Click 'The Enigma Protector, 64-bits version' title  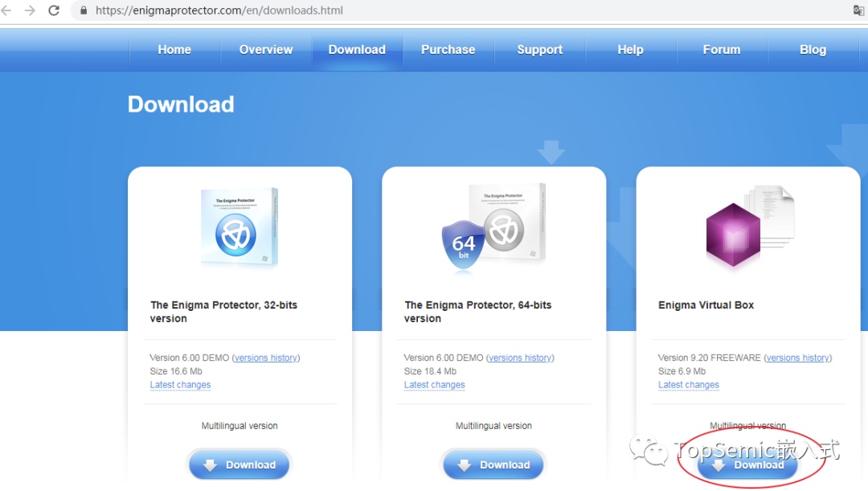point(477,312)
